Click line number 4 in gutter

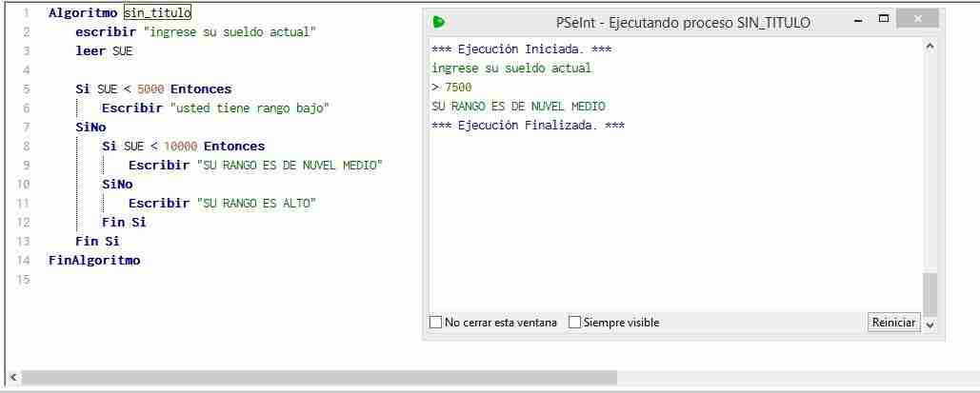coord(26,70)
